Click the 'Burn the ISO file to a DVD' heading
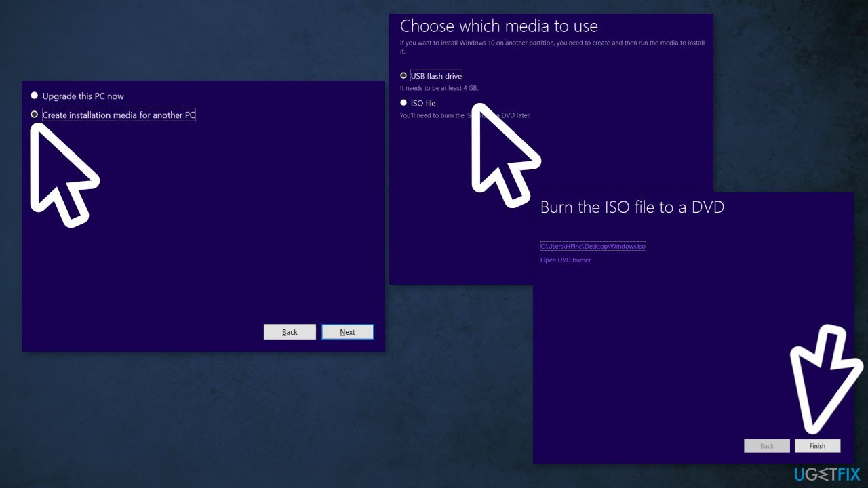This screenshot has width=868, height=488. pyautogui.click(x=632, y=207)
